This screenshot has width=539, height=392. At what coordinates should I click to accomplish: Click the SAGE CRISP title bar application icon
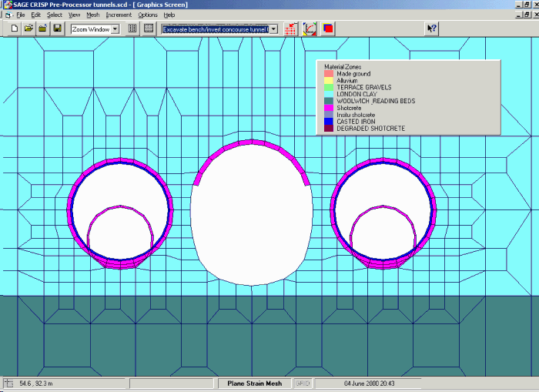click(x=8, y=5)
